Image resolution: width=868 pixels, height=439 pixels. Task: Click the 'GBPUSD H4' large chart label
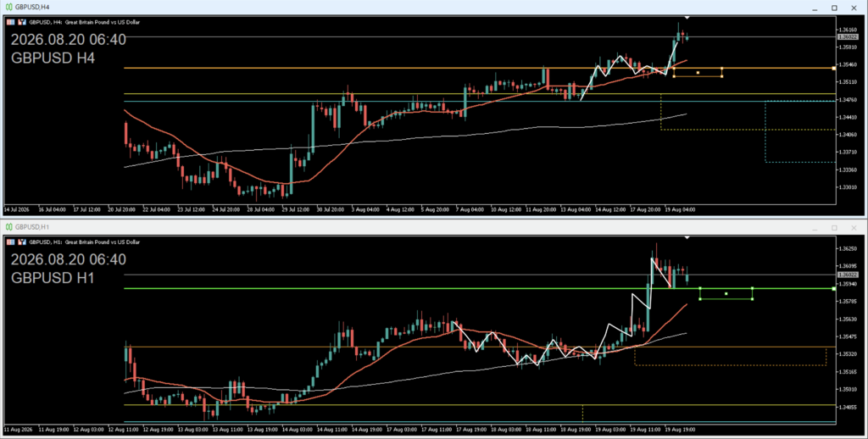tap(53, 58)
